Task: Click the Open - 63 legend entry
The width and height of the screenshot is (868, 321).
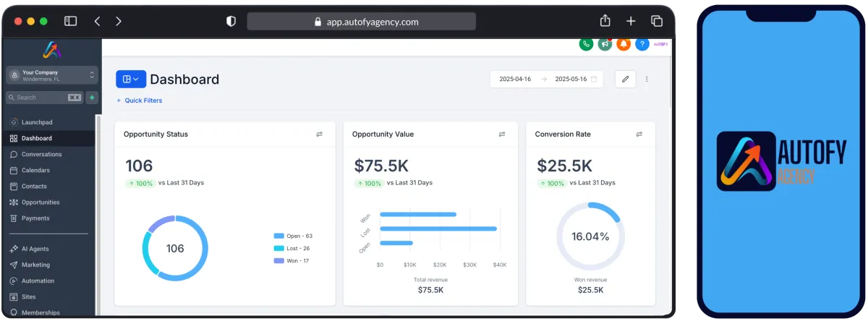Action: (293, 236)
